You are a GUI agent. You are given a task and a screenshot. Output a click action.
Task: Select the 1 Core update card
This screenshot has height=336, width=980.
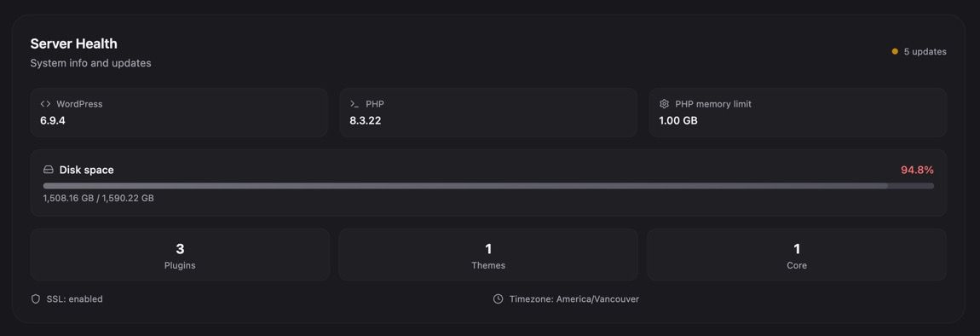(796, 255)
